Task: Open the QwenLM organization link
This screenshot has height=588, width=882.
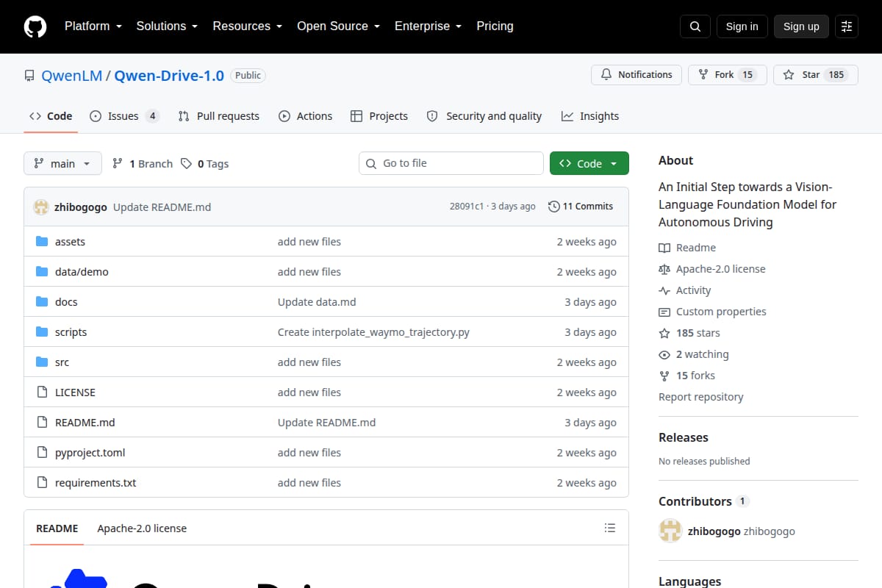Action: pos(72,75)
